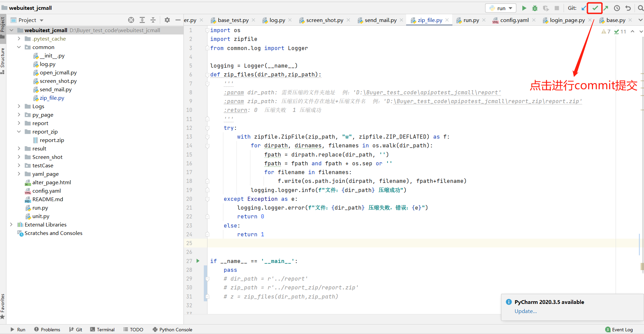Open the Problems tool window
Screen dimensions: 644x334
click(x=47, y=329)
